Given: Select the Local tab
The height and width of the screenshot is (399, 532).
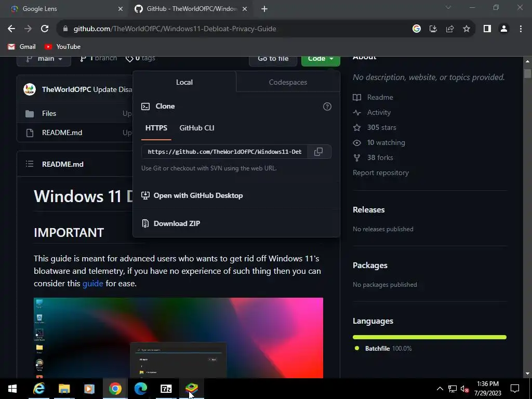Looking at the screenshot, I should click(184, 82).
